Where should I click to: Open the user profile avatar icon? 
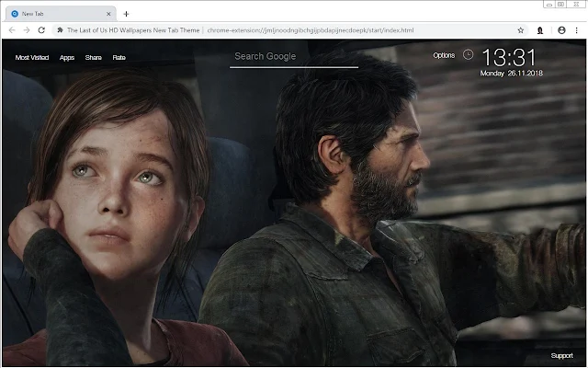tap(561, 30)
